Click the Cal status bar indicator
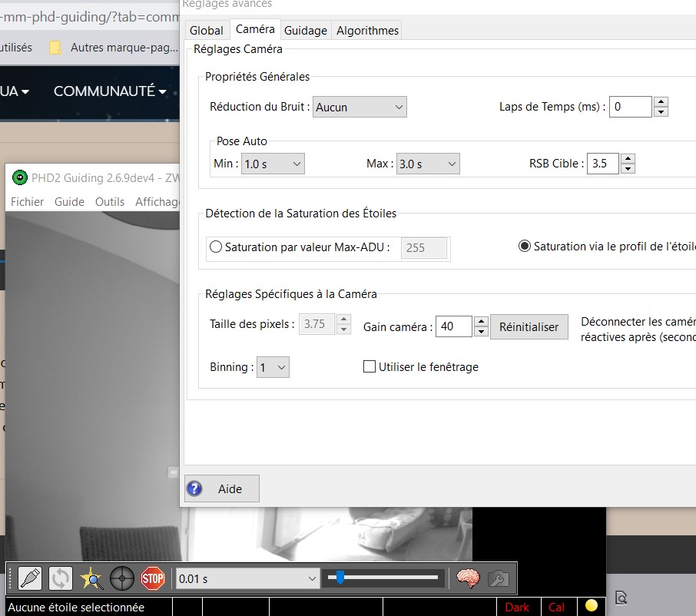Viewport: 696px width, 616px height. point(557,607)
